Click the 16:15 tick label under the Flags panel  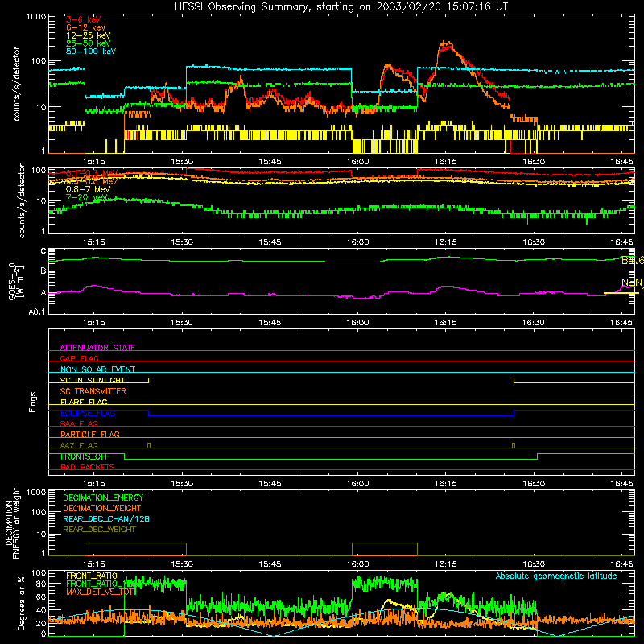(446, 484)
